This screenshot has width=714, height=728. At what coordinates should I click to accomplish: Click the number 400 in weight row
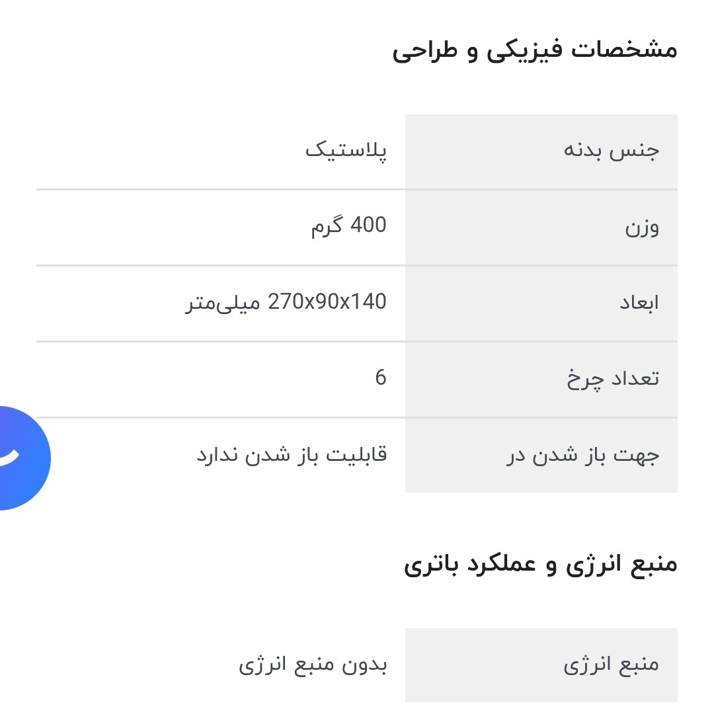(368, 225)
